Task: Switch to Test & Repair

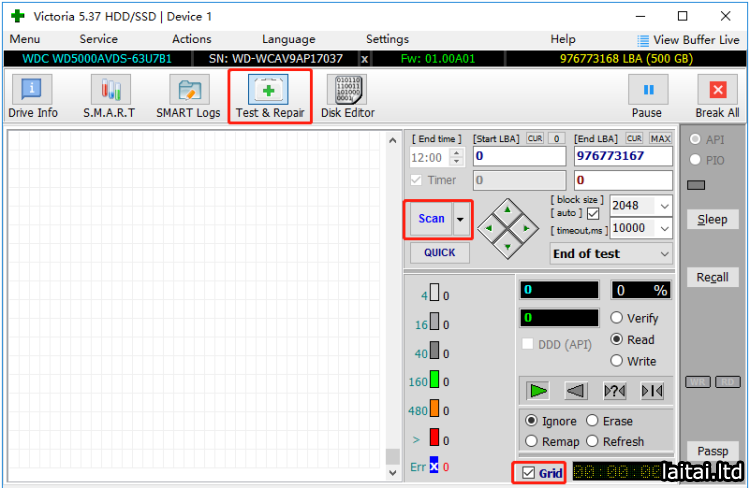Action: click(270, 97)
